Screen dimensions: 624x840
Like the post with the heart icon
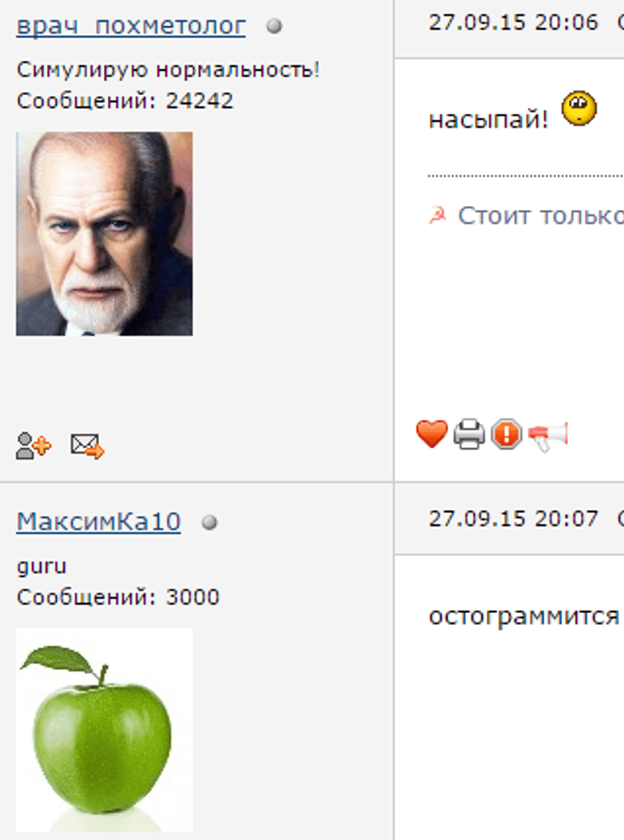coord(431,434)
